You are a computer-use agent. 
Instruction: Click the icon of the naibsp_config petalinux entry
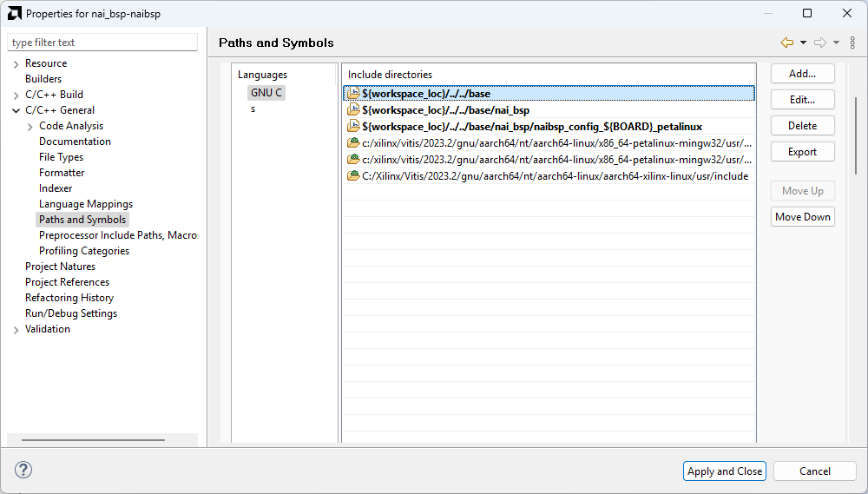(x=353, y=127)
